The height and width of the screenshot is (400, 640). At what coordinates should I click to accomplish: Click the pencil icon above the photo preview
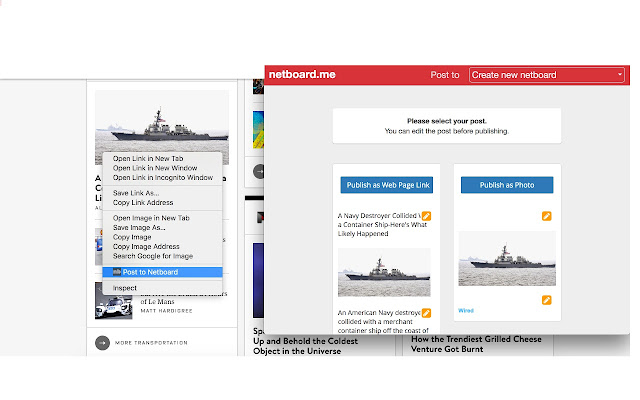point(547,216)
